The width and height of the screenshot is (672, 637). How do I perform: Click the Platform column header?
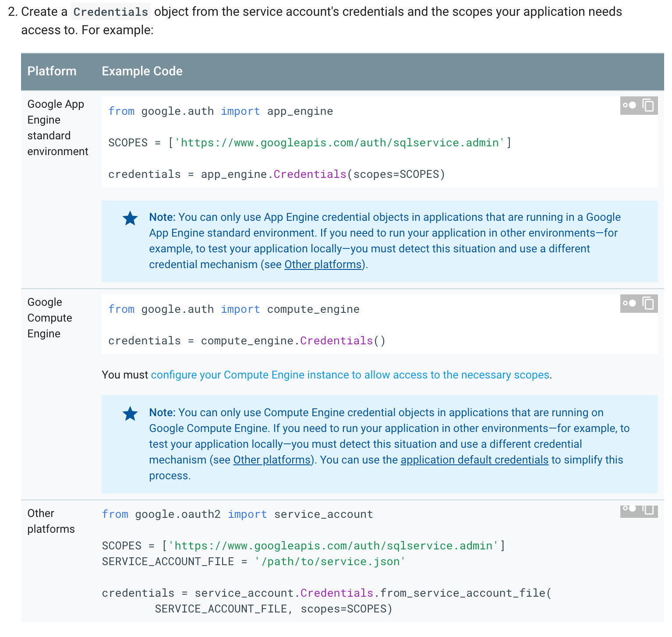tap(52, 71)
